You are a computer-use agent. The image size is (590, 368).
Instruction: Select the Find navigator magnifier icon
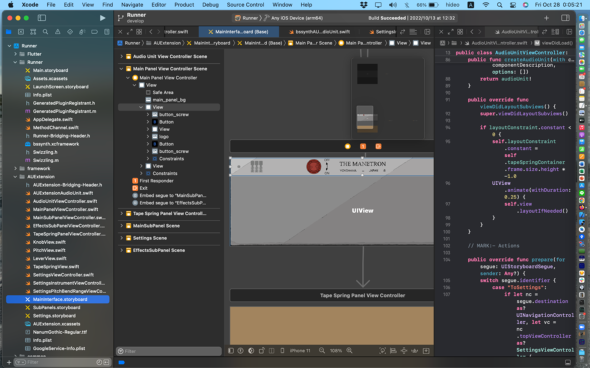(45, 32)
